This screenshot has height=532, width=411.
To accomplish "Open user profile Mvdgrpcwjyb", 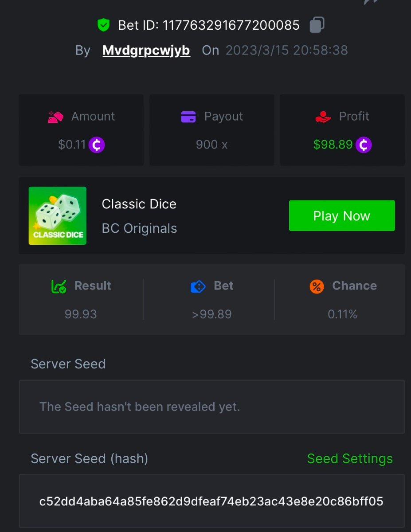I will point(146,51).
